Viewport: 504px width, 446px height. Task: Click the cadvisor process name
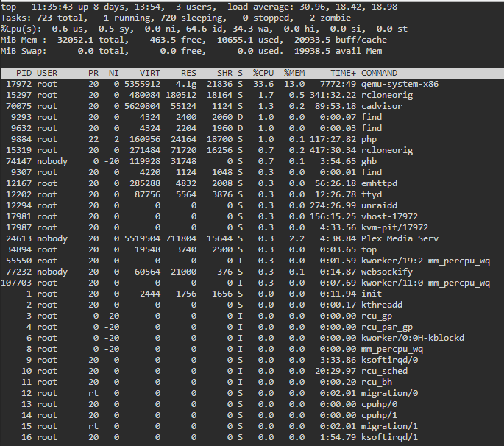382,106
